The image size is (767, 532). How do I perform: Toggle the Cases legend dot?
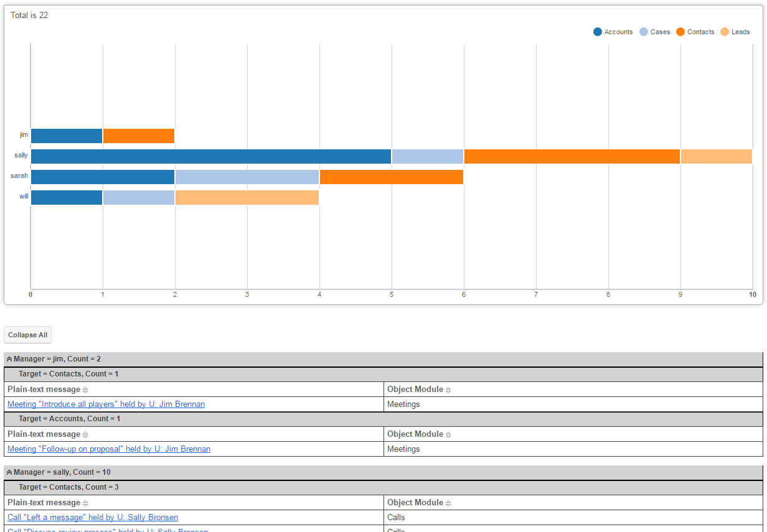click(x=644, y=32)
